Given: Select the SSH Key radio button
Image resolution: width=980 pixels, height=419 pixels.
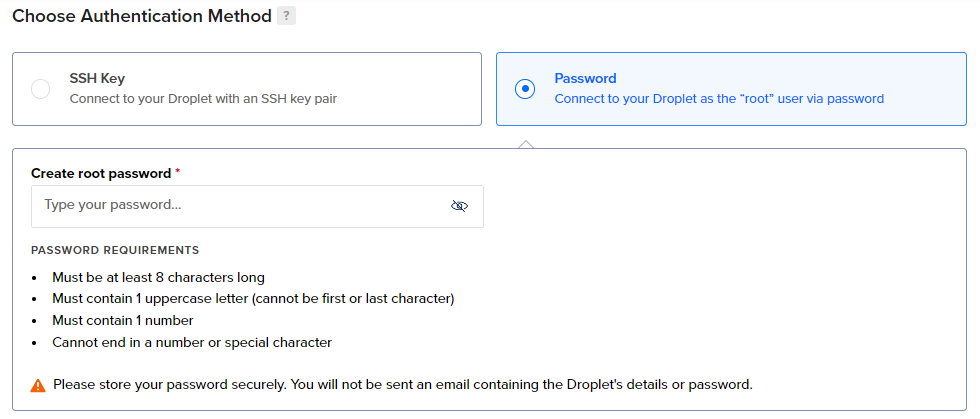Looking at the screenshot, I should (x=41, y=89).
